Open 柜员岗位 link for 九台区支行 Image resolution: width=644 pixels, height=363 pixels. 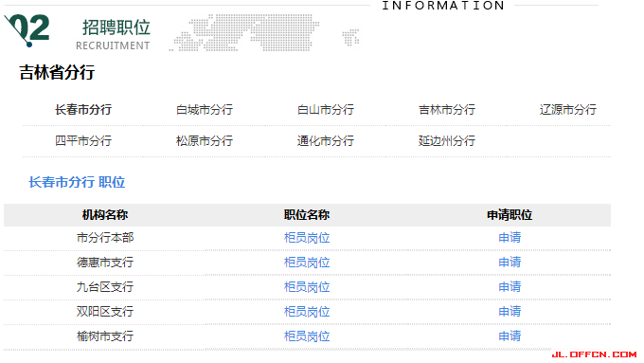[307, 287]
